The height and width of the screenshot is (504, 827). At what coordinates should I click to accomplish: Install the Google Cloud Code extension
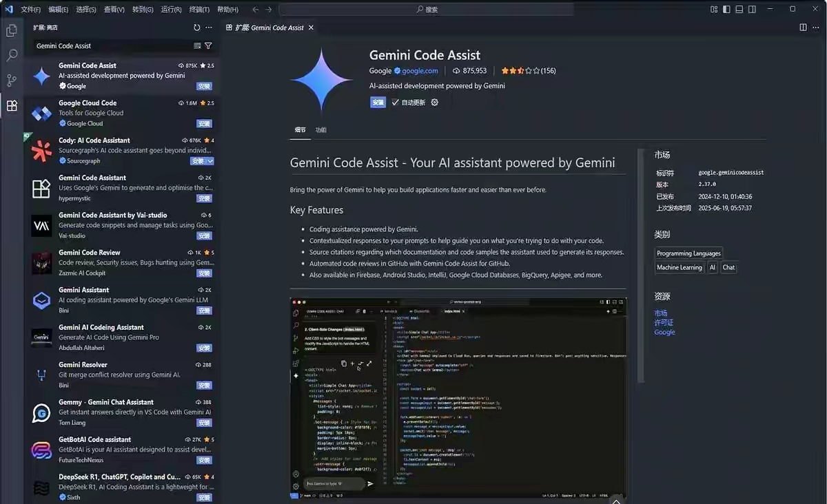pyautogui.click(x=204, y=124)
